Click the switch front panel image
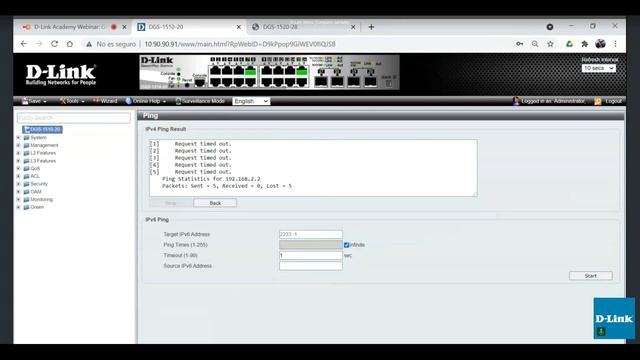 [x=269, y=72]
